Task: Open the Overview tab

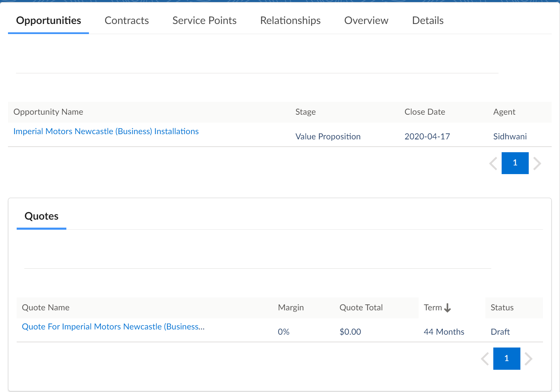Action: click(366, 21)
